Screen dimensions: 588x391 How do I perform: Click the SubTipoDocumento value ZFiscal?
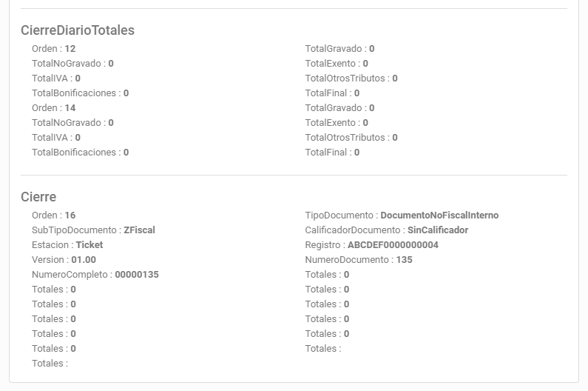click(139, 230)
